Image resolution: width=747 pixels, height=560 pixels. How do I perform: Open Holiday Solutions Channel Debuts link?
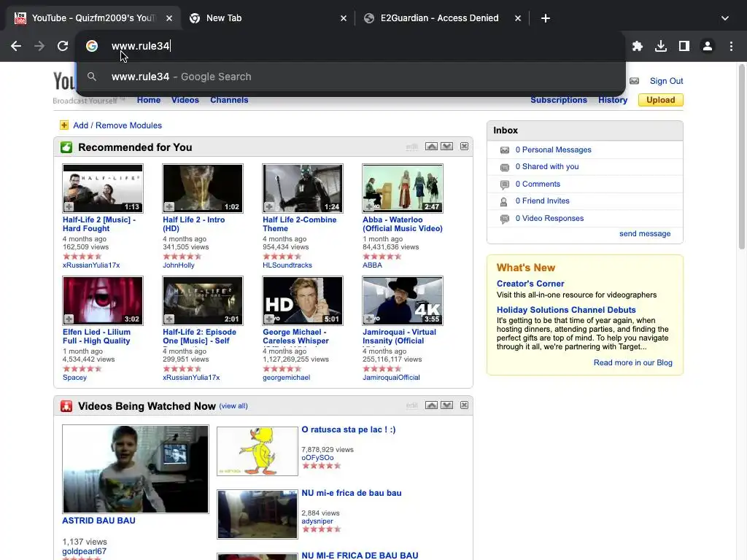coord(566,309)
